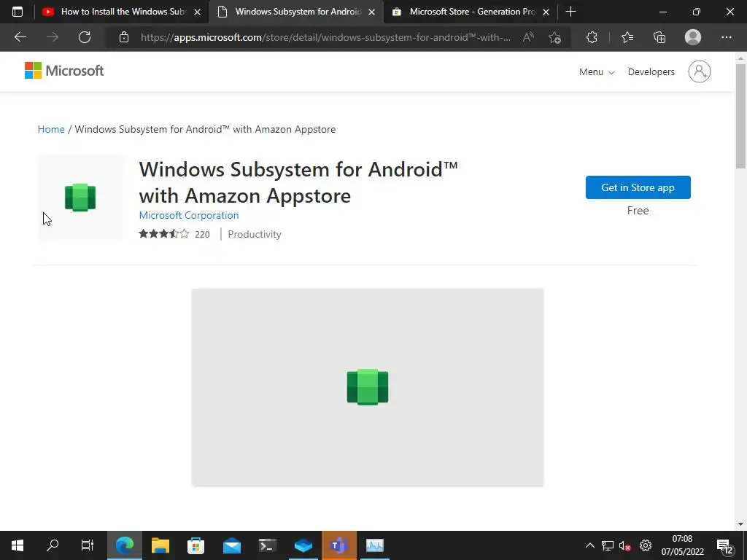
Task: Show hidden system tray icons
Action: pyautogui.click(x=589, y=545)
